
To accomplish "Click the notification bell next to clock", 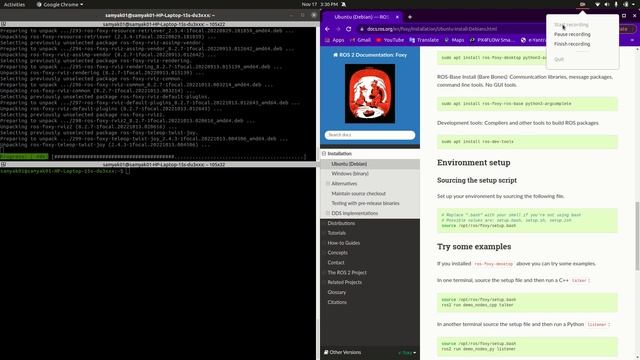I will tap(344, 4).
